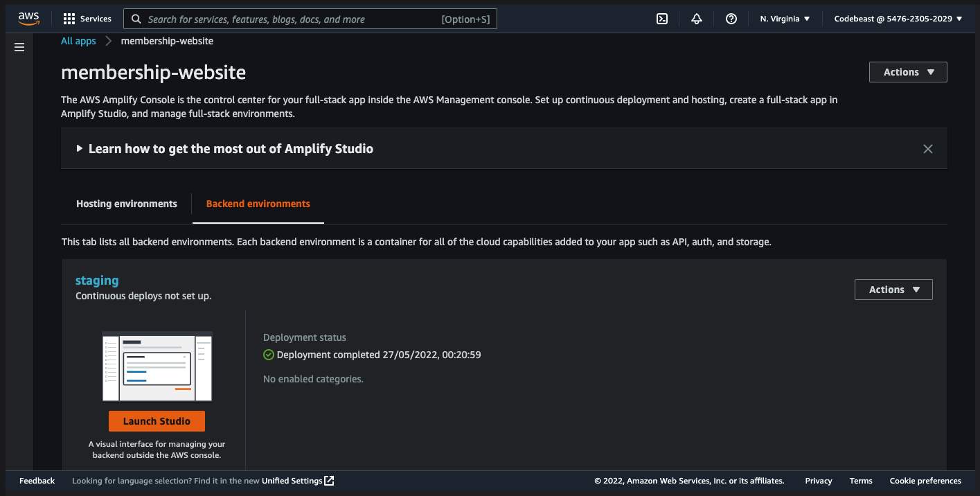Select the Backend environments tab
Screen dimensions: 980x496
[x=258, y=204]
